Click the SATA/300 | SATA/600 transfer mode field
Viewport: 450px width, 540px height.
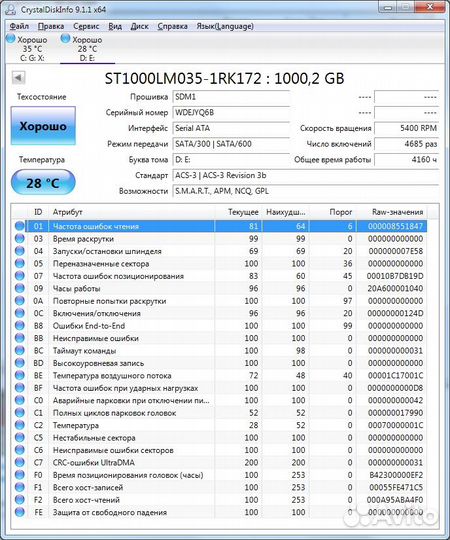[231, 144]
